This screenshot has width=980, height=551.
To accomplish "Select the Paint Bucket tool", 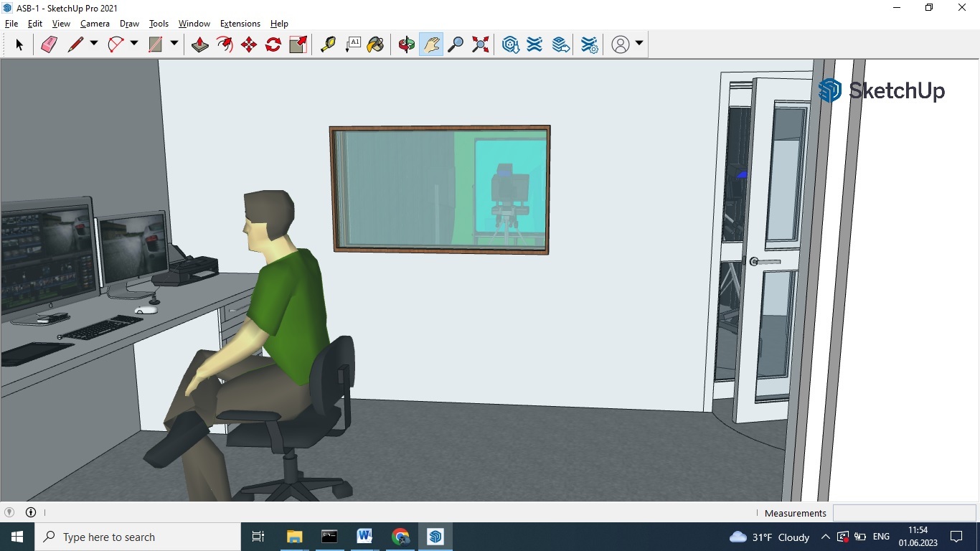I will (375, 44).
